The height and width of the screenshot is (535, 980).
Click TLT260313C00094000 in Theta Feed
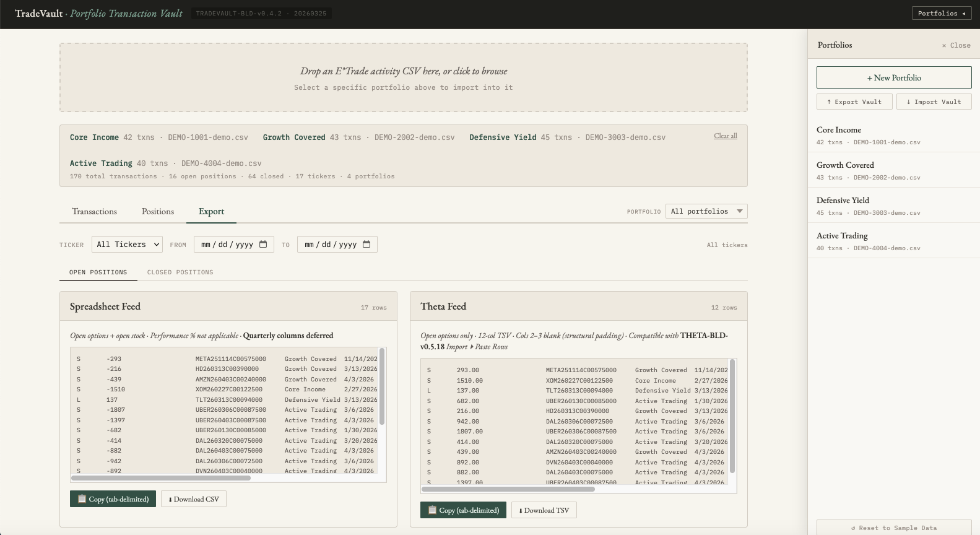[x=579, y=391]
